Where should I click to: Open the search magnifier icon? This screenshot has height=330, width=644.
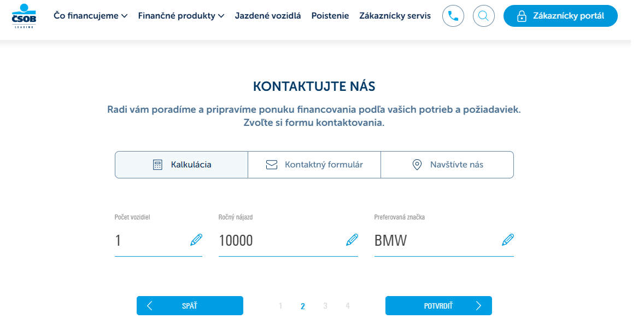(483, 16)
